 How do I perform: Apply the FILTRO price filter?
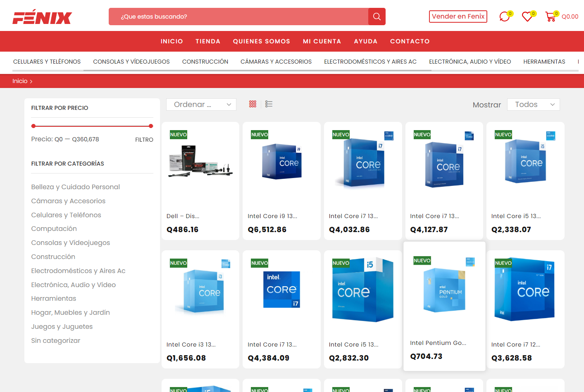144,140
